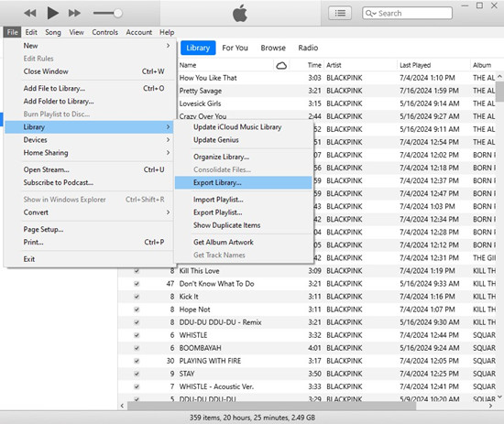Uncheck the Kick It checkbox

tap(137, 297)
